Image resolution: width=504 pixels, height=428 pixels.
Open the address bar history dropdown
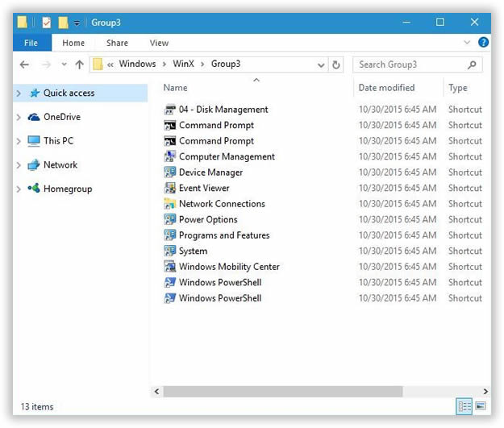coord(323,64)
